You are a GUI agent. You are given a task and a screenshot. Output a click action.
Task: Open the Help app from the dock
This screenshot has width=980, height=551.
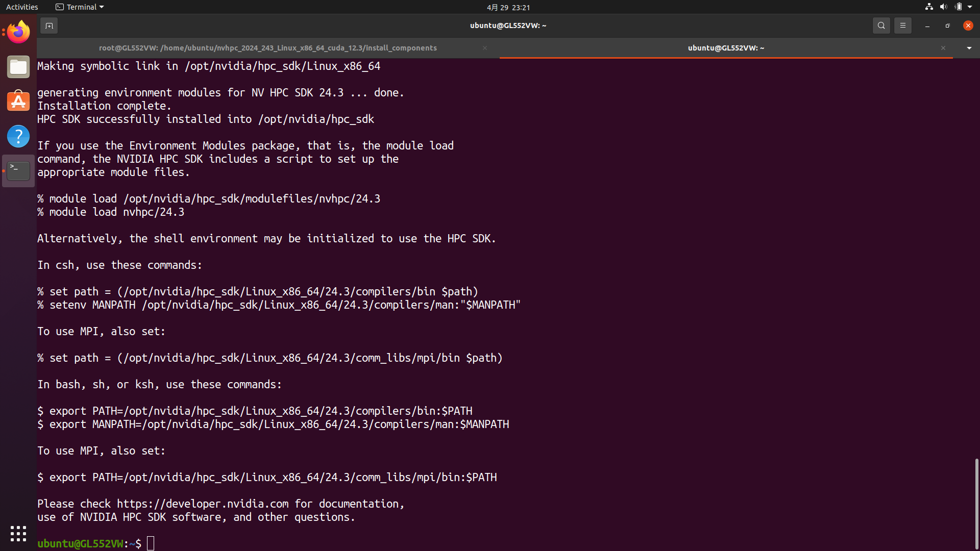(x=18, y=136)
